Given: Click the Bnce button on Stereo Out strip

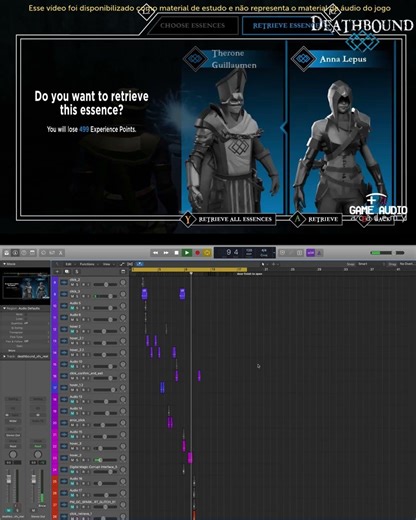Looking at the screenshot, I should pyautogui.click(x=42, y=506).
